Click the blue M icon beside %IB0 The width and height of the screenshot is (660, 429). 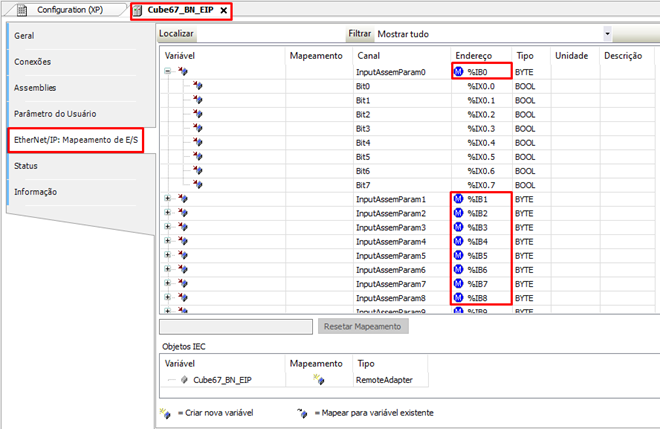(x=459, y=73)
